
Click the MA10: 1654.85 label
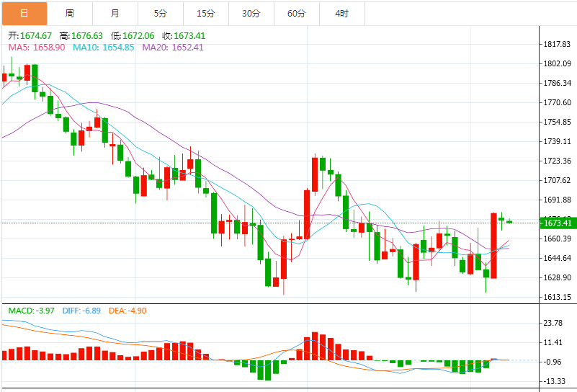[104, 48]
